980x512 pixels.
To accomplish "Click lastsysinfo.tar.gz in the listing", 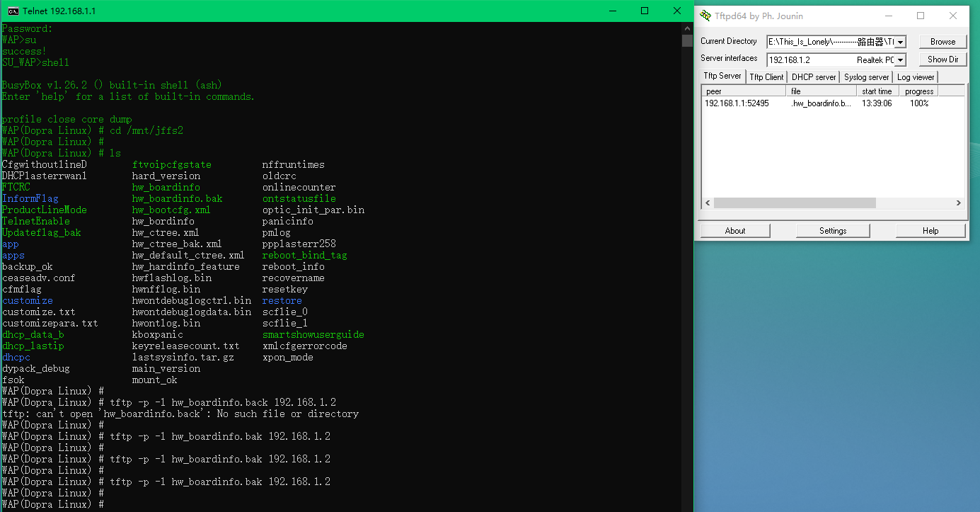I will (x=183, y=357).
